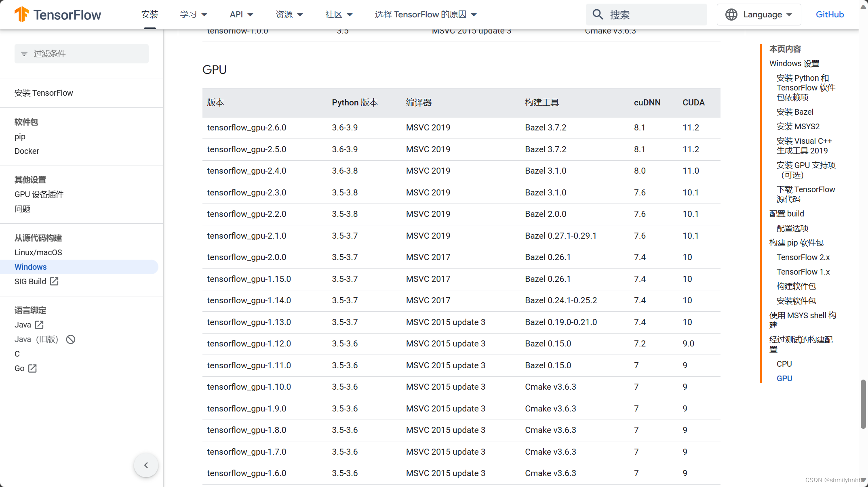Screen dimensions: 868x487
Task: Open the Language selector dropdown
Action: [x=759, y=15]
